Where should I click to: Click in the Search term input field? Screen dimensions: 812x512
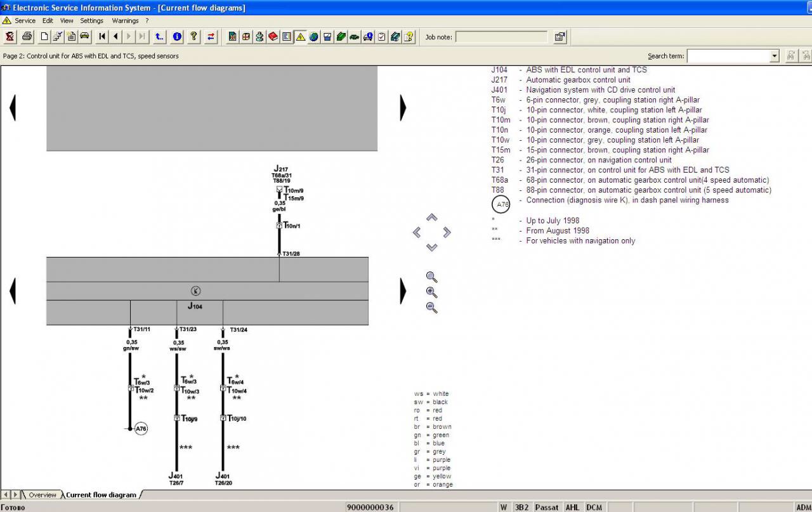point(728,56)
